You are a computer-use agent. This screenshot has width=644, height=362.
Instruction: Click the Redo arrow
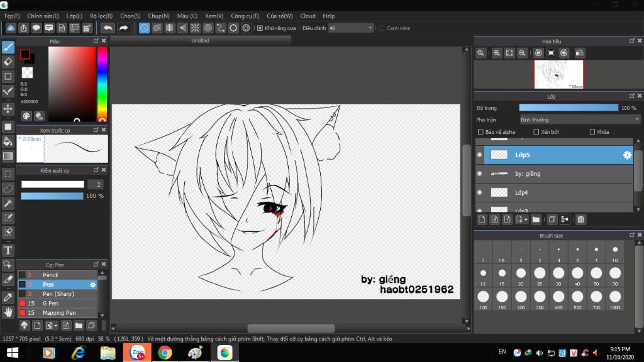tap(123, 28)
